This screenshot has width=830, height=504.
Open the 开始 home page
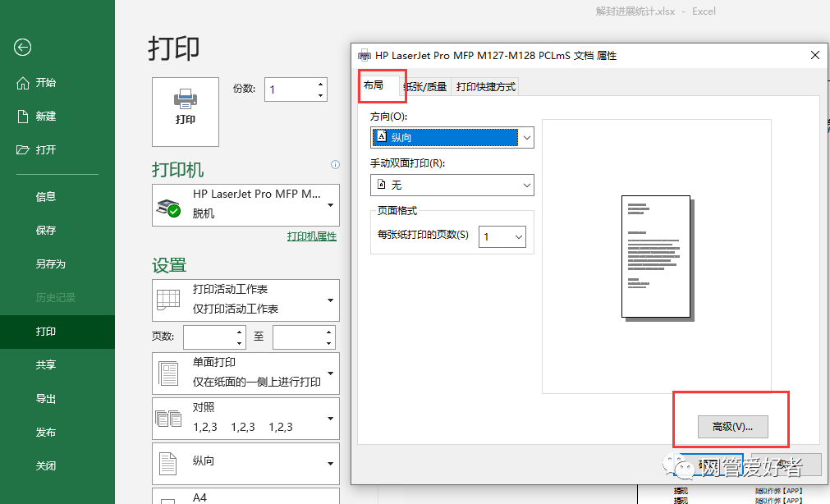click(x=36, y=83)
